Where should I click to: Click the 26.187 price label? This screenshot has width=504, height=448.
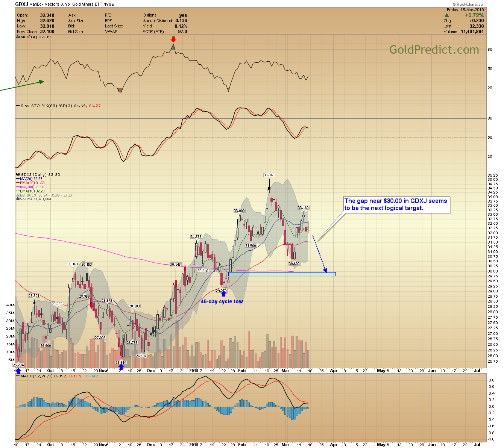[141, 356]
